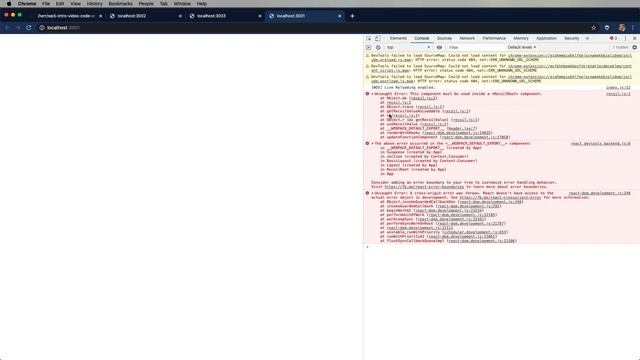This screenshot has width=640, height=360.
Task: Open the react-crossorigin-error URL link
Action: 500,198
